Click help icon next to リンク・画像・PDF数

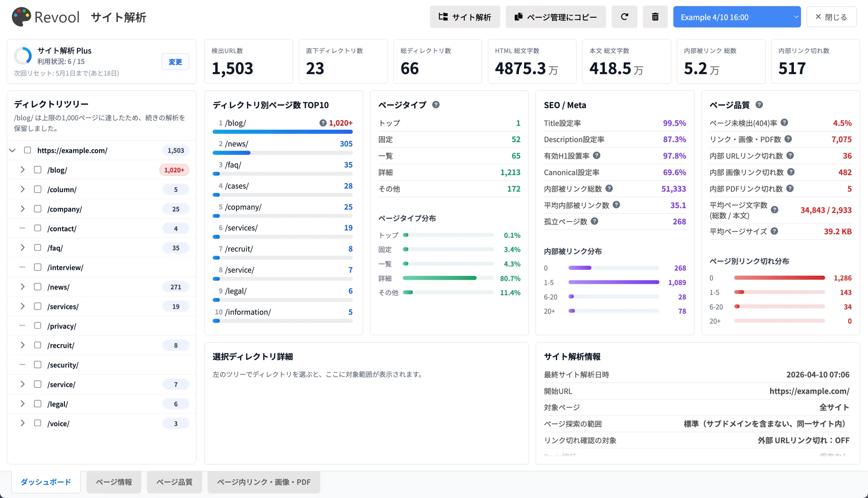point(788,139)
